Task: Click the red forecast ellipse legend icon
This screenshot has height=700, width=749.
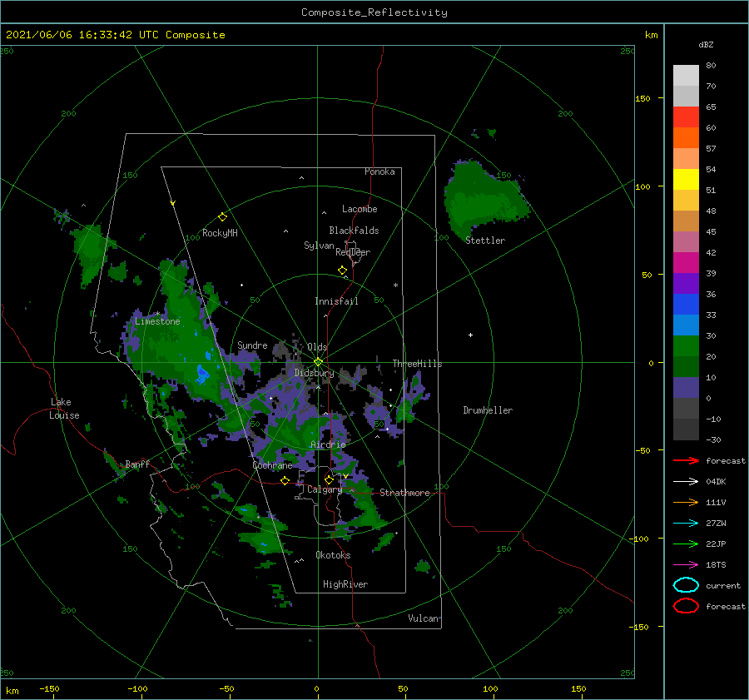Action: coord(686,606)
